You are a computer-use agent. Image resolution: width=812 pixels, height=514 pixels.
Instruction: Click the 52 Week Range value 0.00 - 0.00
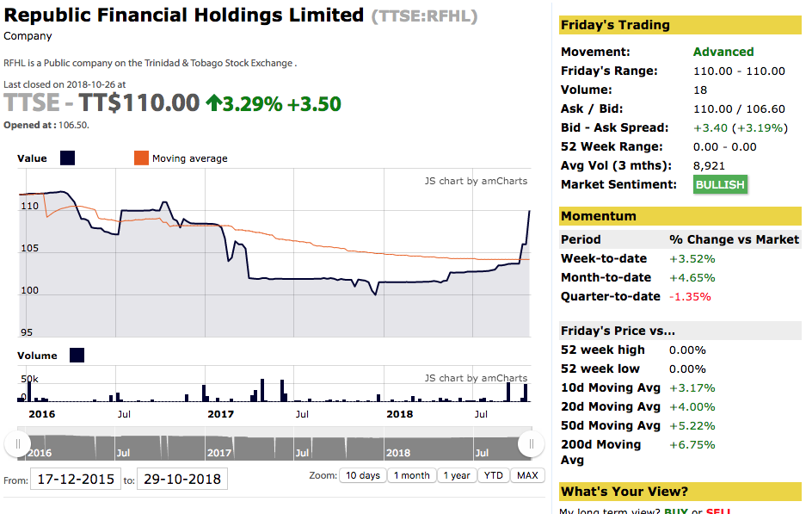[x=724, y=146]
